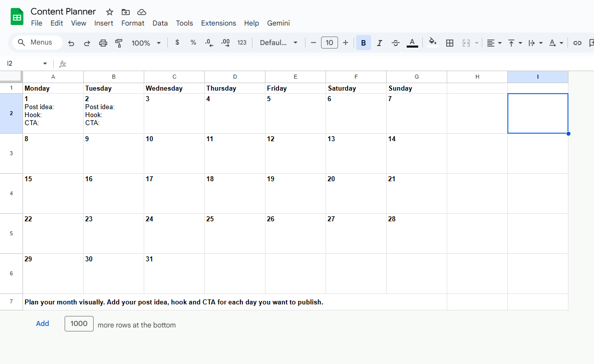594x364 pixels.
Task: Star the Content Planner document
Action: coord(110,12)
